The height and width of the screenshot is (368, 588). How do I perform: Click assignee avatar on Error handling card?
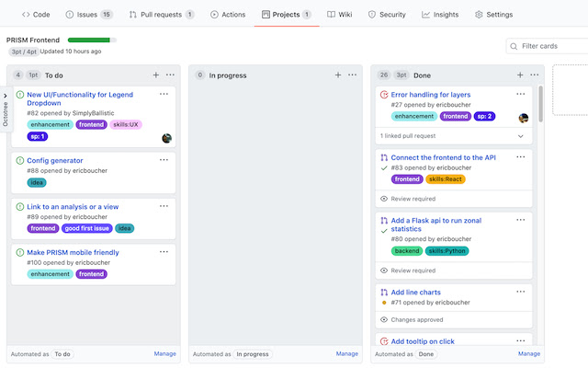click(524, 119)
